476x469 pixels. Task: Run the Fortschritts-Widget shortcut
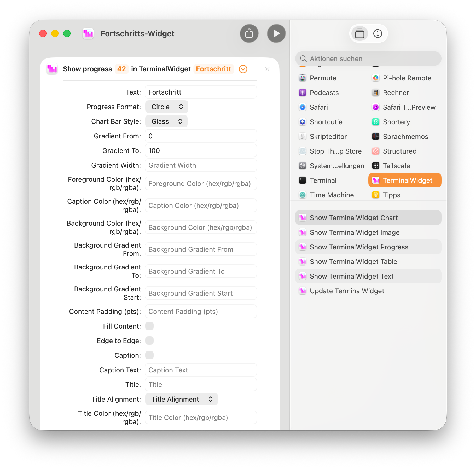click(276, 33)
